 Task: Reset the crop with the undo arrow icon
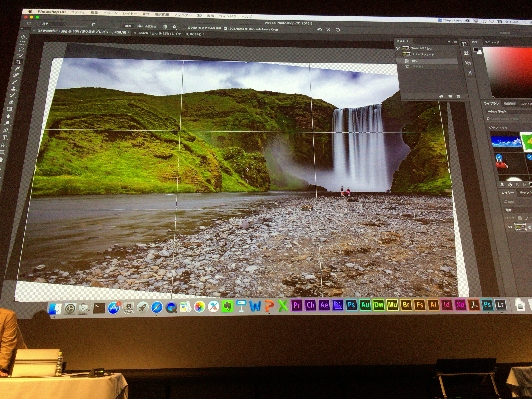[320, 30]
